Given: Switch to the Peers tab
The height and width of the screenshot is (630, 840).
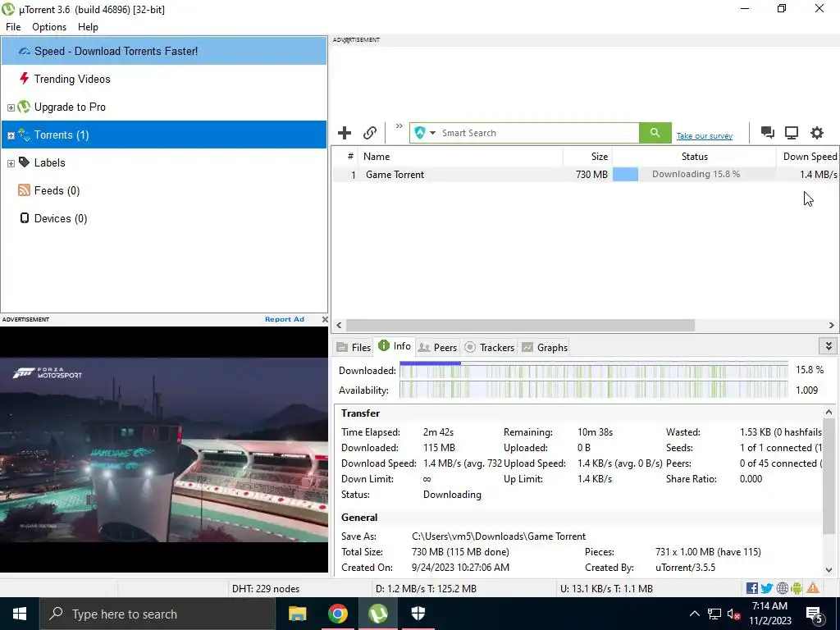Looking at the screenshot, I should 438,347.
